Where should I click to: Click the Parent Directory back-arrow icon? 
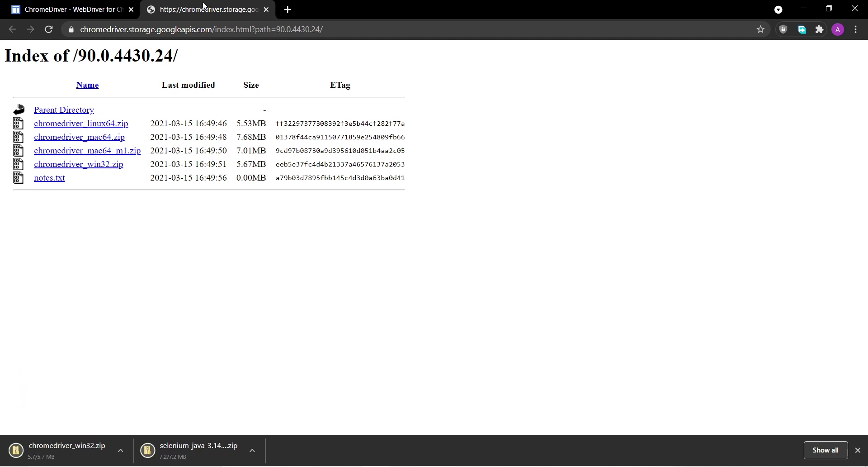[19, 110]
